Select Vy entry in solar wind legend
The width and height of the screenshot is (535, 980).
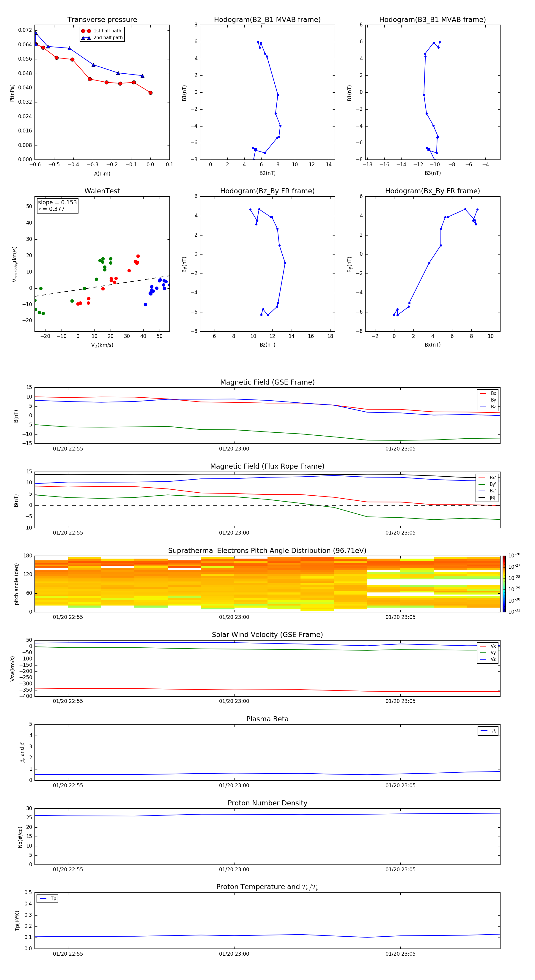tap(488, 653)
